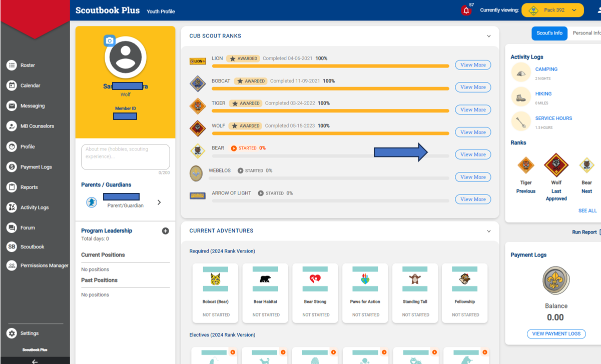Select the Scout's Info tab

[x=549, y=33]
